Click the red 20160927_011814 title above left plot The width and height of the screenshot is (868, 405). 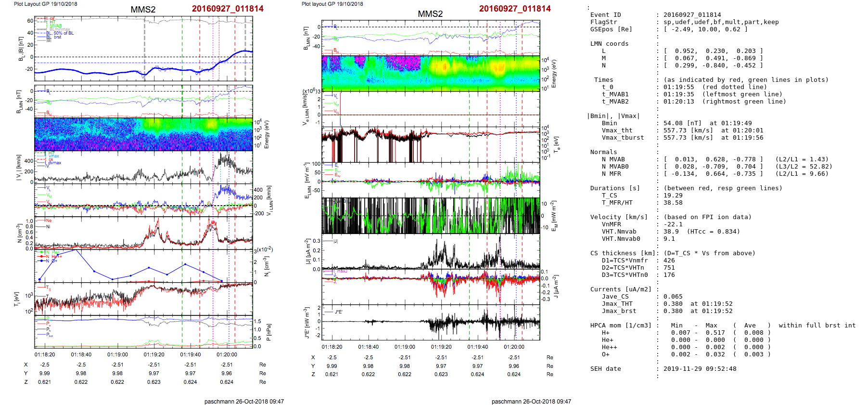click(x=227, y=9)
